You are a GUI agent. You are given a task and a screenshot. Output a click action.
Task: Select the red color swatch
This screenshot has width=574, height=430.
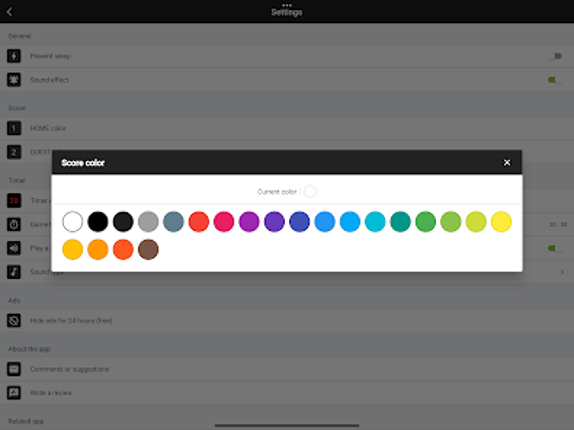pyautogui.click(x=198, y=221)
